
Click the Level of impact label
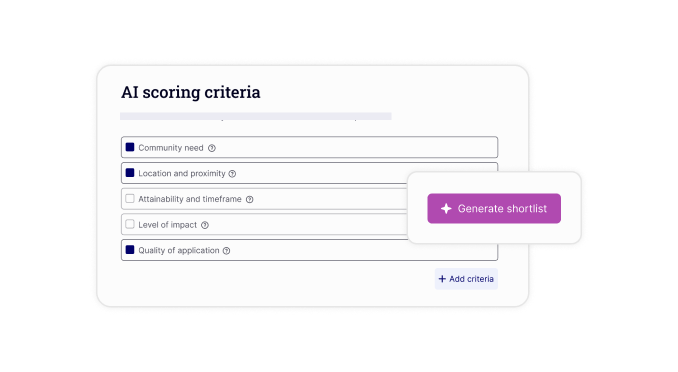(x=168, y=225)
